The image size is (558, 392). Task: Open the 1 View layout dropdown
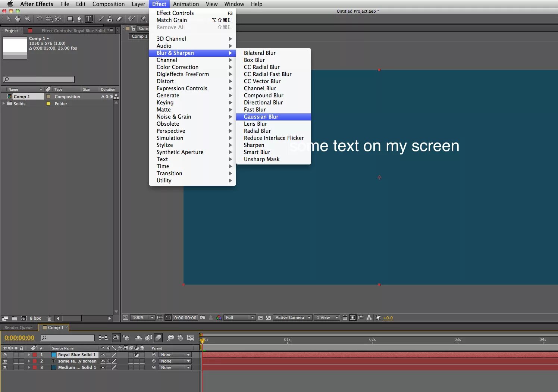(x=327, y=318)
